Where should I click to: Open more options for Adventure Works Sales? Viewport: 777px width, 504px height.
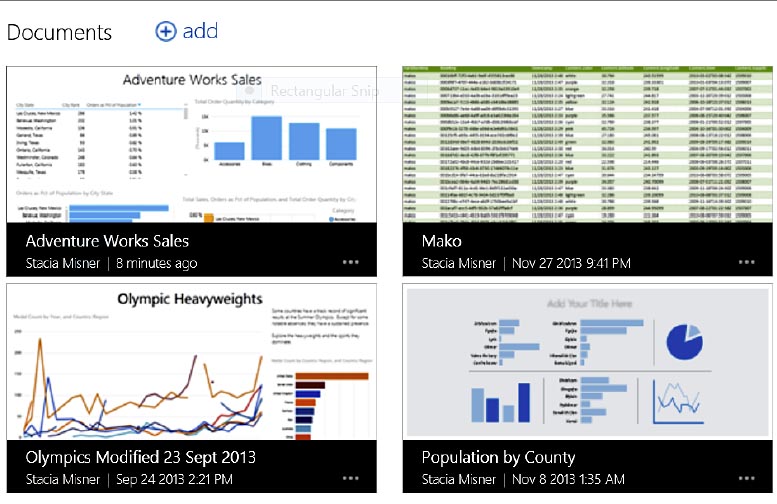pyautogui.click(x=350, y=263)
